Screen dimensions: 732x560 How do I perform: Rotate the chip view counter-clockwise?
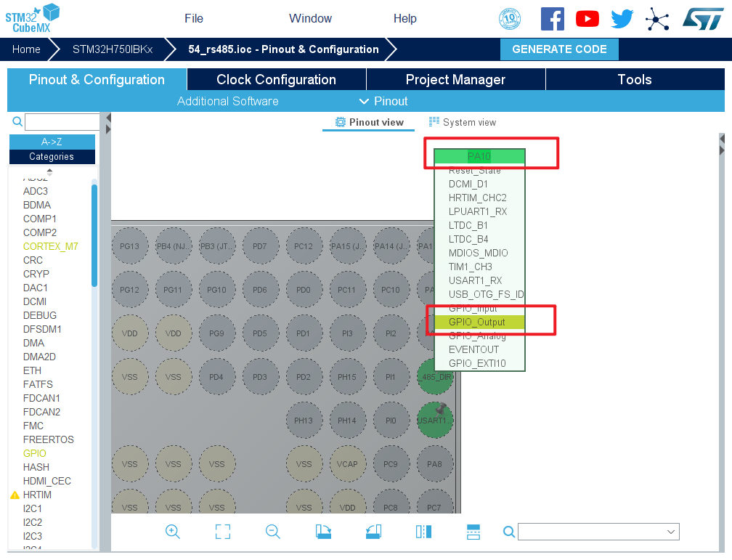click(x=374, y=532)
